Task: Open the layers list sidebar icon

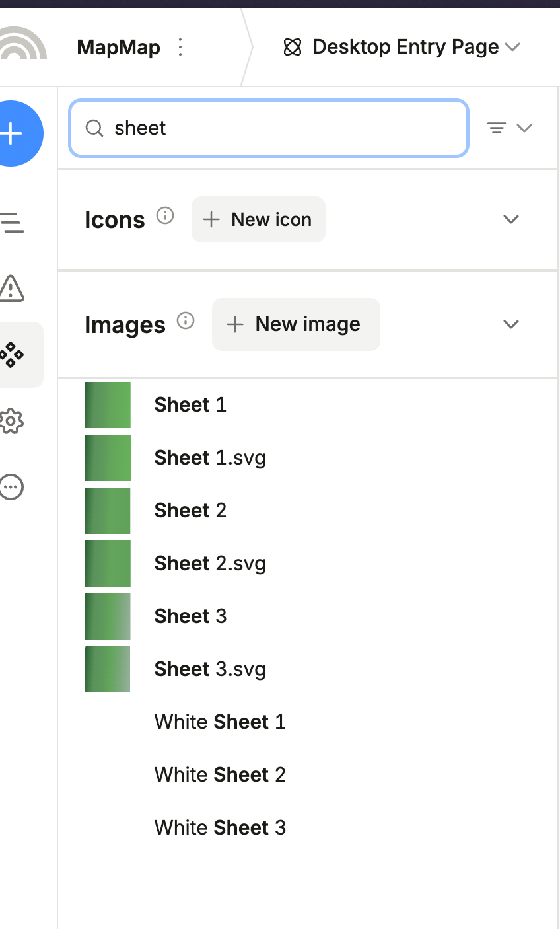Action: coord(12,223)
